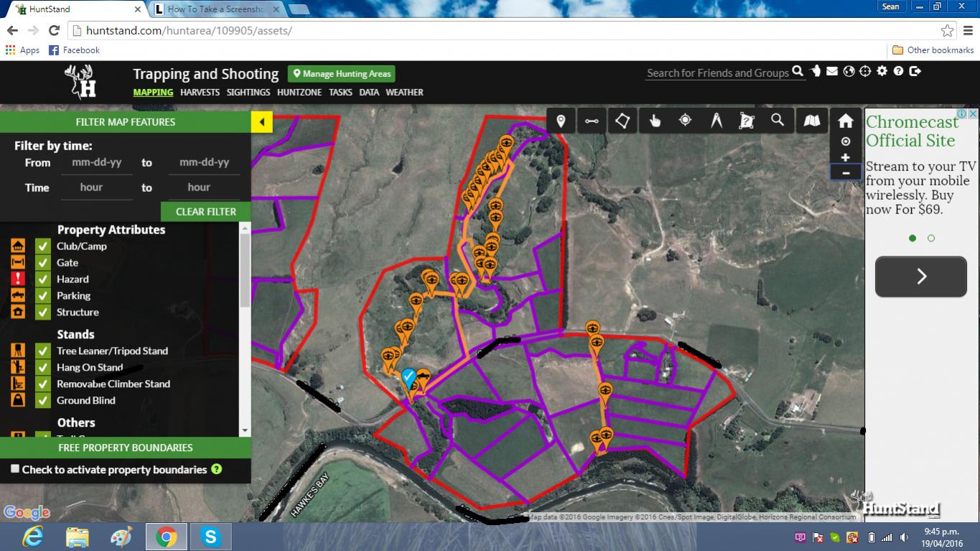Click the friends search magnifier icon
The height and width of the screenshot is (551, 980).
coord(797,72)
